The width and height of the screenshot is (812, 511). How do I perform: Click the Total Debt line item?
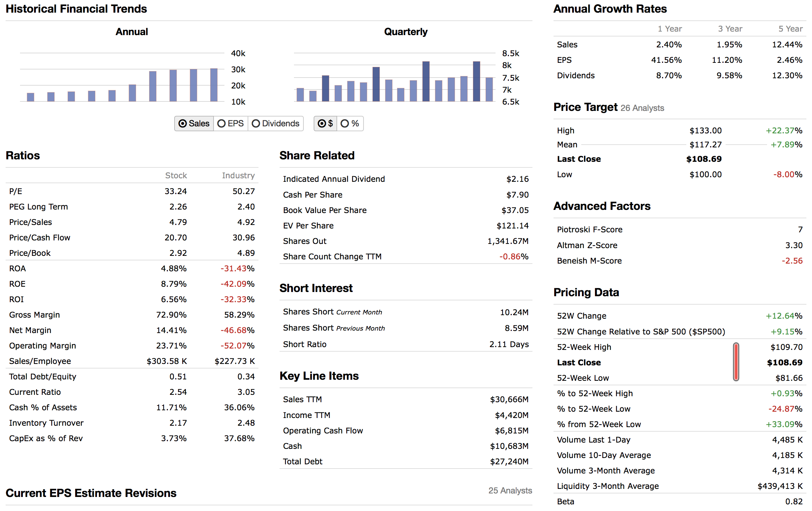tap(302, 462)
